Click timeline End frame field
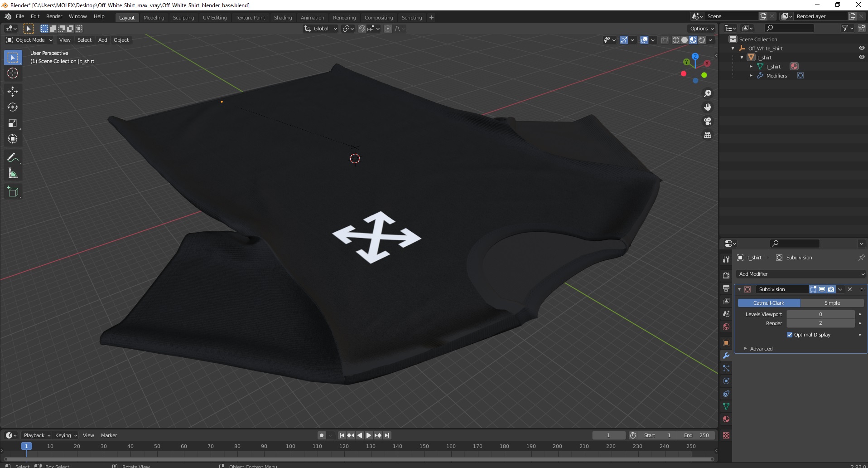 [697, 435]
